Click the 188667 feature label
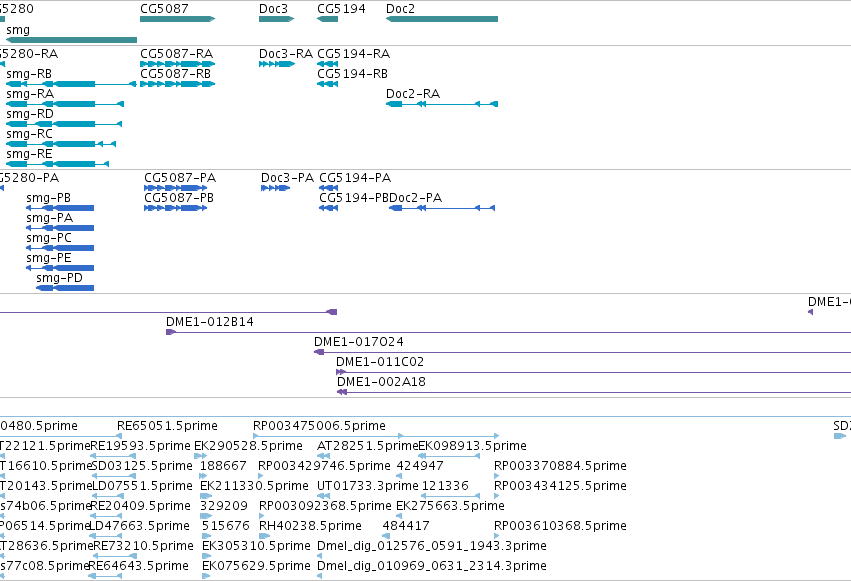The image size is (851, 581). point(223,466)
